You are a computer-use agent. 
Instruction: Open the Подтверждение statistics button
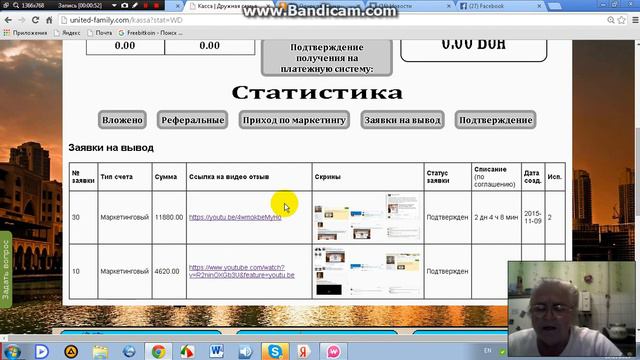coord(496,120)
